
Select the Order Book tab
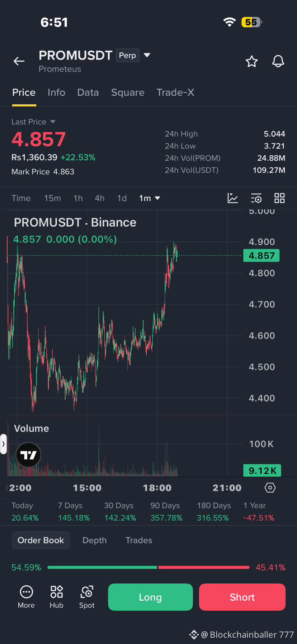click(41, 540)
